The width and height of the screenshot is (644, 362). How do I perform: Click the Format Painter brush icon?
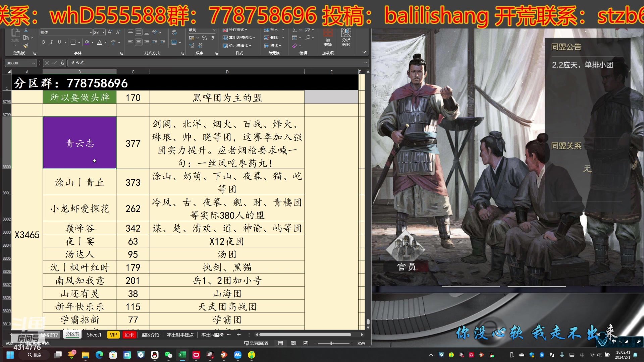click(26, 46)
